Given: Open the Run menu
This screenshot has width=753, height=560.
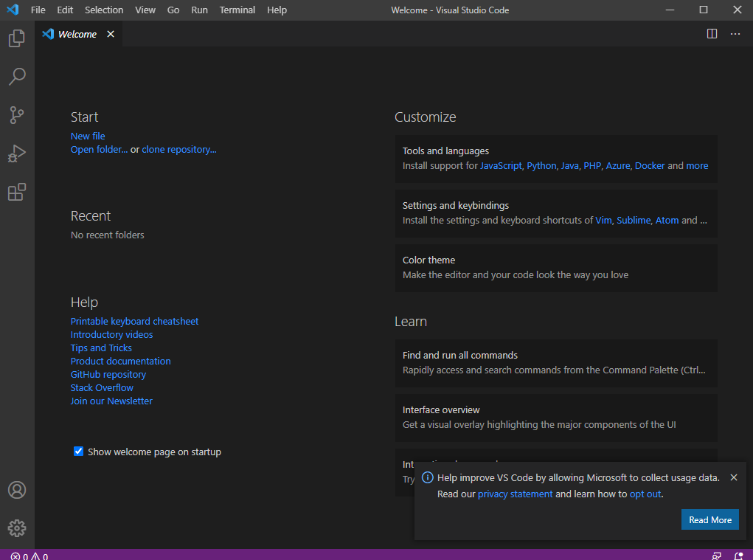Looking at the screenshot, I should 199,10.
